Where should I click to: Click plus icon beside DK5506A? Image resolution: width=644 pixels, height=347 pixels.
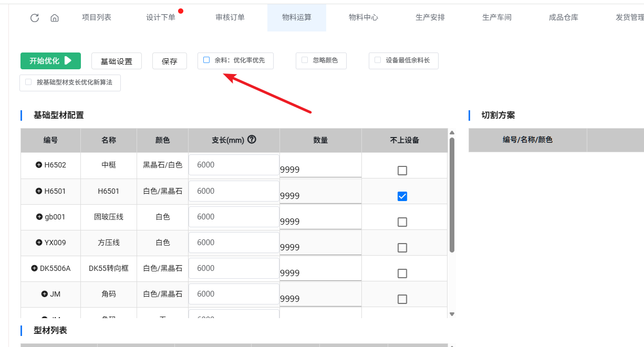pos(34,268)
